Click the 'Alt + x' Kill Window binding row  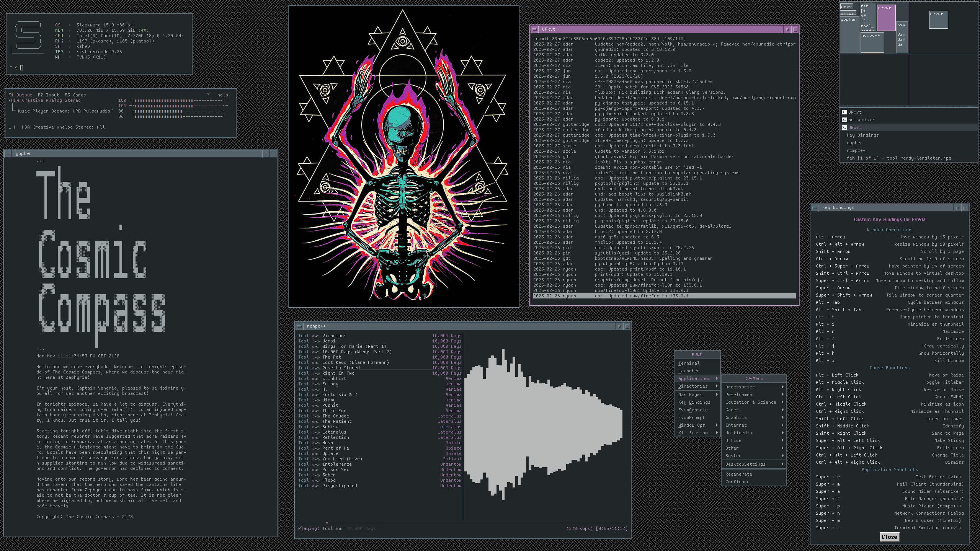pos(889,360)
